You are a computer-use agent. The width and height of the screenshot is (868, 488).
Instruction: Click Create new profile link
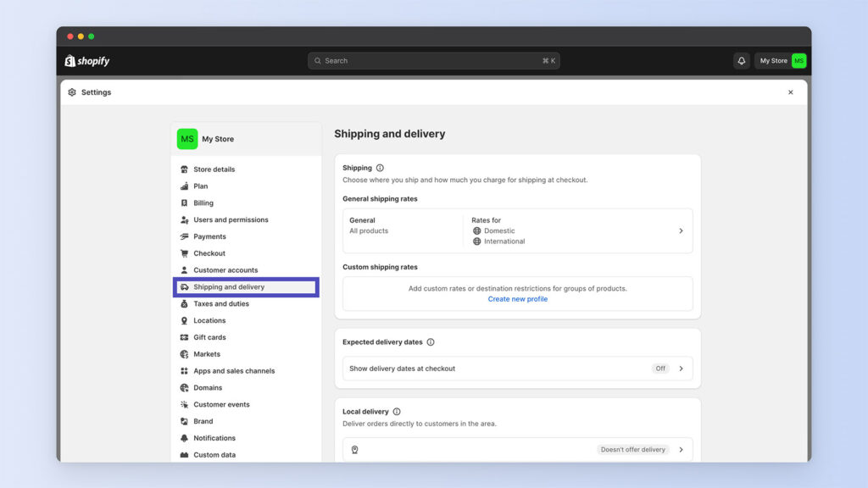pyautogui.click(x=518, y=299)
